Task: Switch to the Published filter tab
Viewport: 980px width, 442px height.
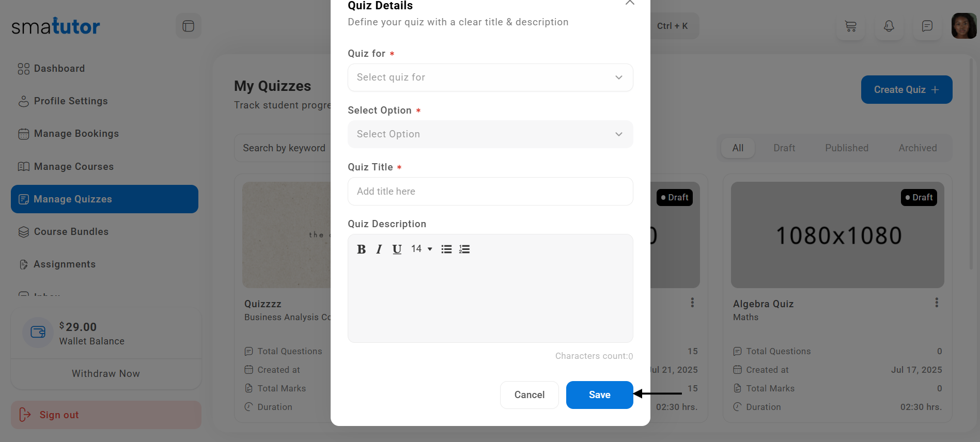Action: click(x=846, y=148)
